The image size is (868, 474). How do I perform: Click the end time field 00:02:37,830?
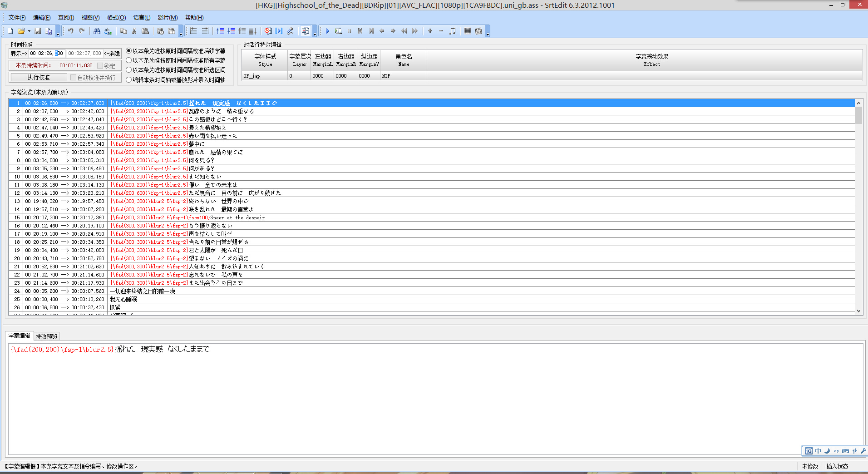pos(84,54)
